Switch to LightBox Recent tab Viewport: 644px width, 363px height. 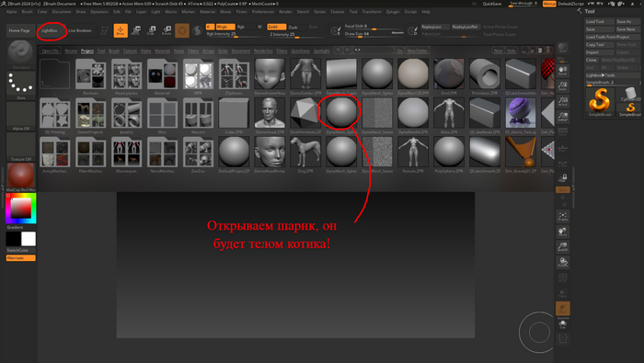point(71,51)
